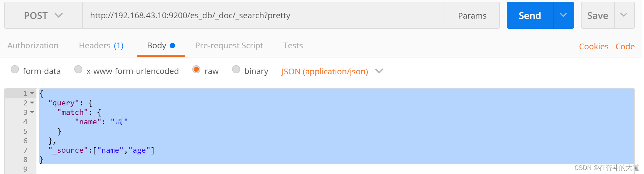Select the binary radio button
This screenshot has height=174, width=644.
point(236,69)
